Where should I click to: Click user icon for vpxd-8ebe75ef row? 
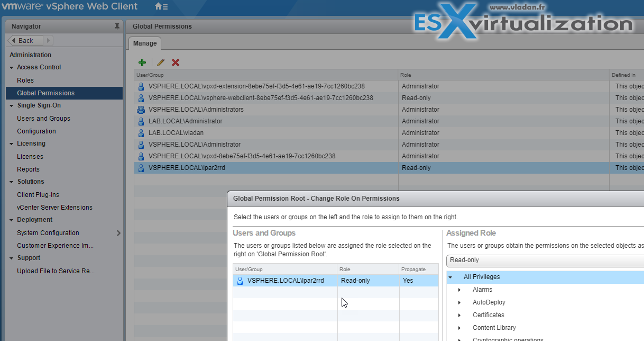tap(141, 156)
